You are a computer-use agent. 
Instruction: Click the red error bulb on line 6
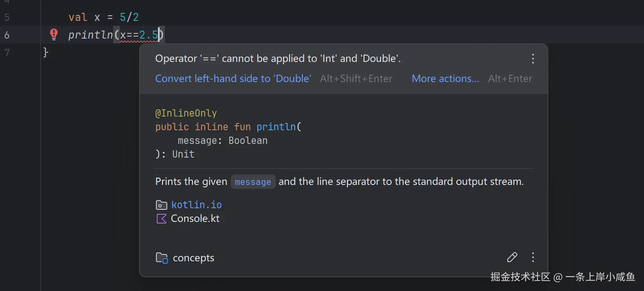coord(54,34)
